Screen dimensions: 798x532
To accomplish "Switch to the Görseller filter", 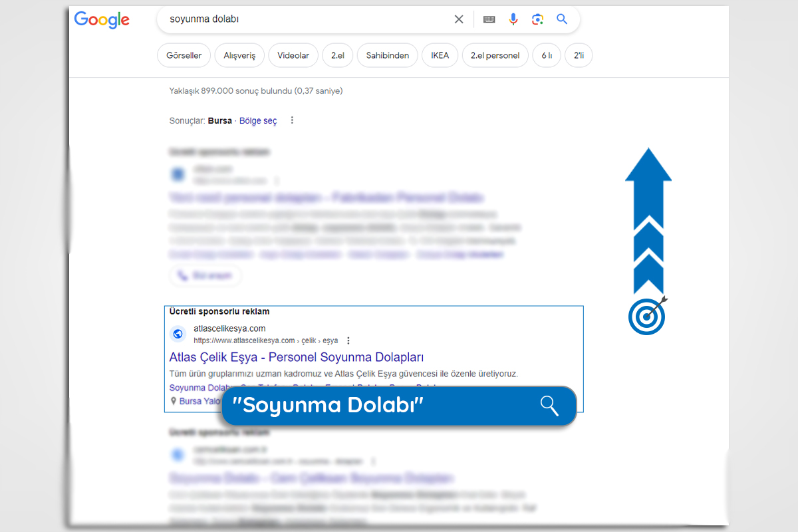I will pyautogui.click(x=184, y=55).
